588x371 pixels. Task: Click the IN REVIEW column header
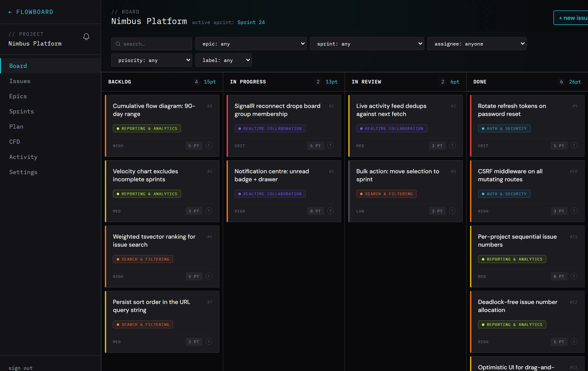pyautogui.click(x=366, y=82)
